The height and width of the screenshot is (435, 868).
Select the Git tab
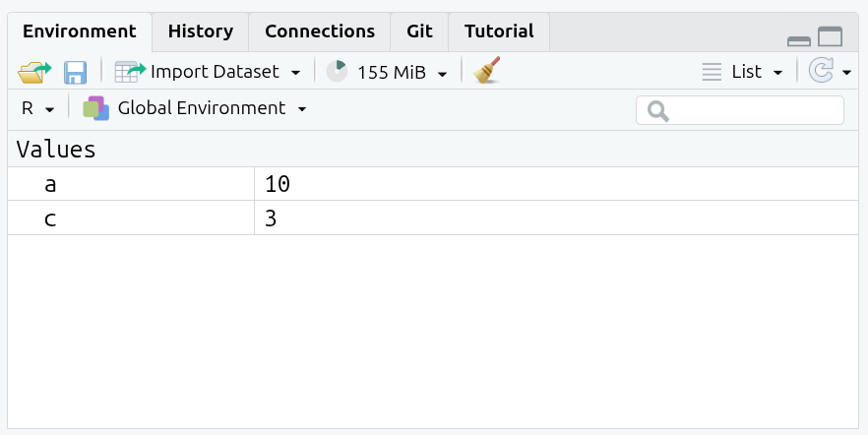coord(419,31)
